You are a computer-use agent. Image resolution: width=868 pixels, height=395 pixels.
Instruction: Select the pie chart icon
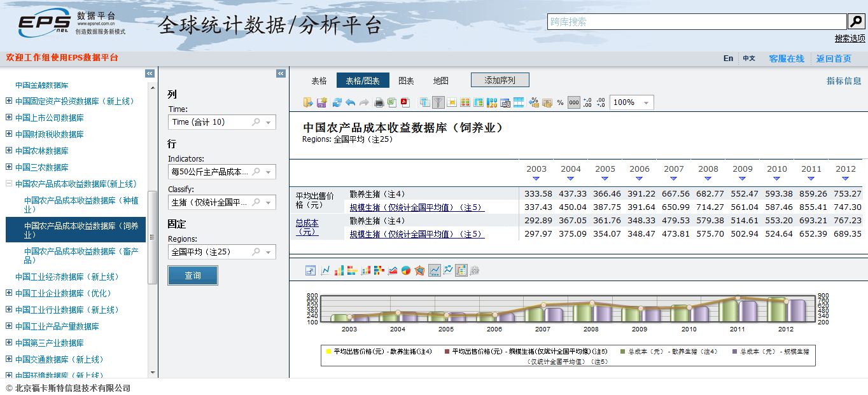pos(406,270)
